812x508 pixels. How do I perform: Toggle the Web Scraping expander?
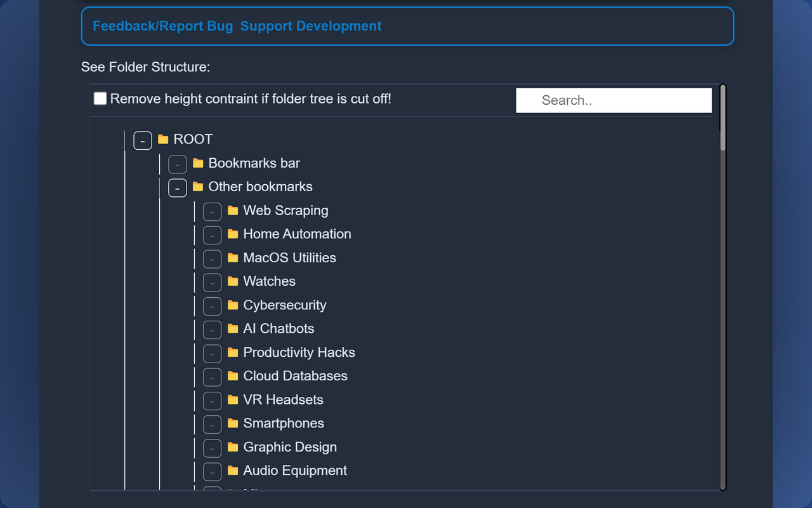pos(213,211)
